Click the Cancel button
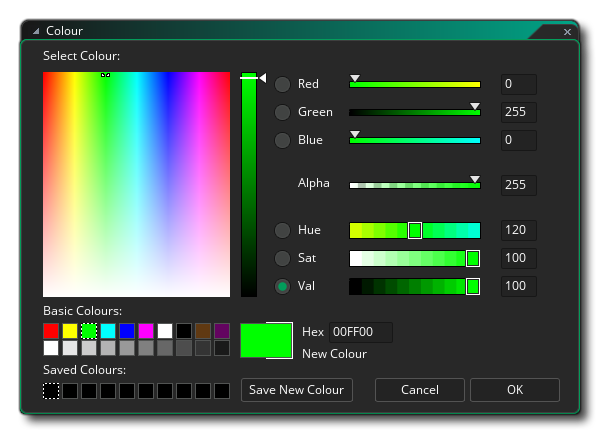Image resolution: width=600 pixels, height=434 pixels. (420, 390)
